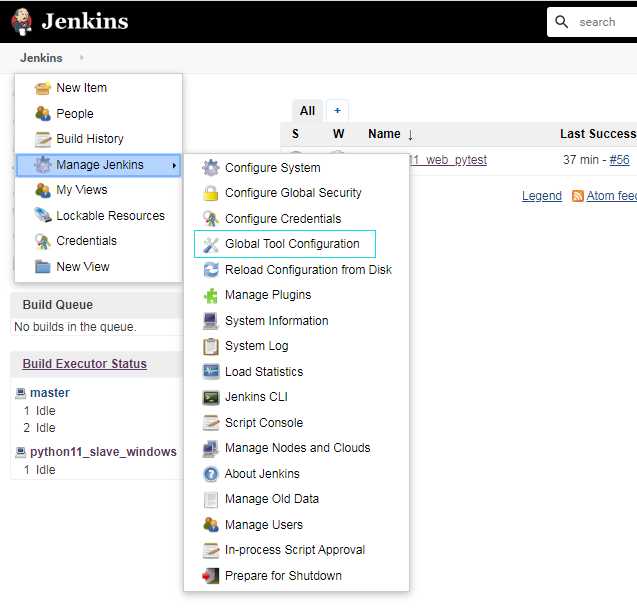Click the Jenkins breadcrumb link
Image resolution: width=637 pixels, height=611 pixels.
[41, 58]
